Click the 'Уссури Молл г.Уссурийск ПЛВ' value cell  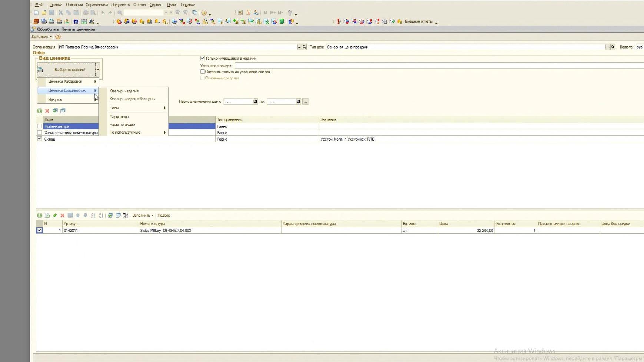tap(481, 139)
